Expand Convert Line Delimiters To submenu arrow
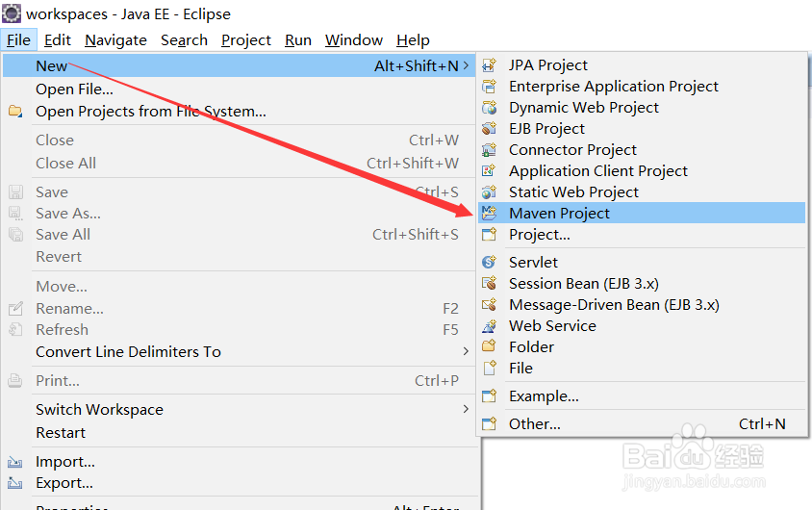812x510 pixels. click(466, 351)
